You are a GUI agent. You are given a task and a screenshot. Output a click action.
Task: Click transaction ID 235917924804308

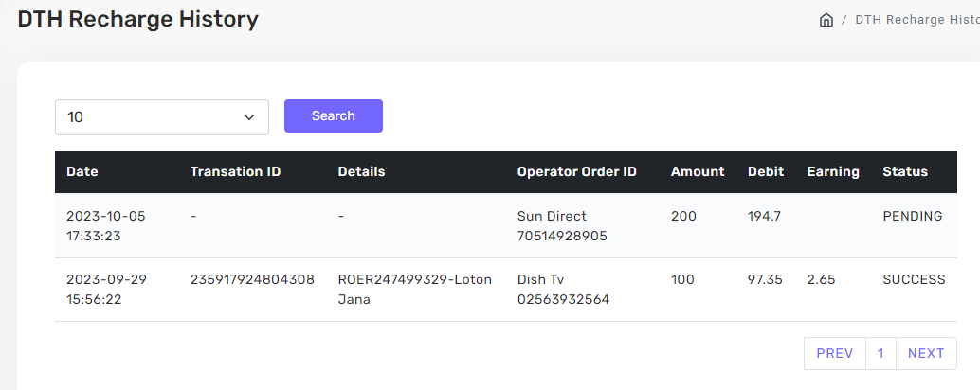(252, 279)
